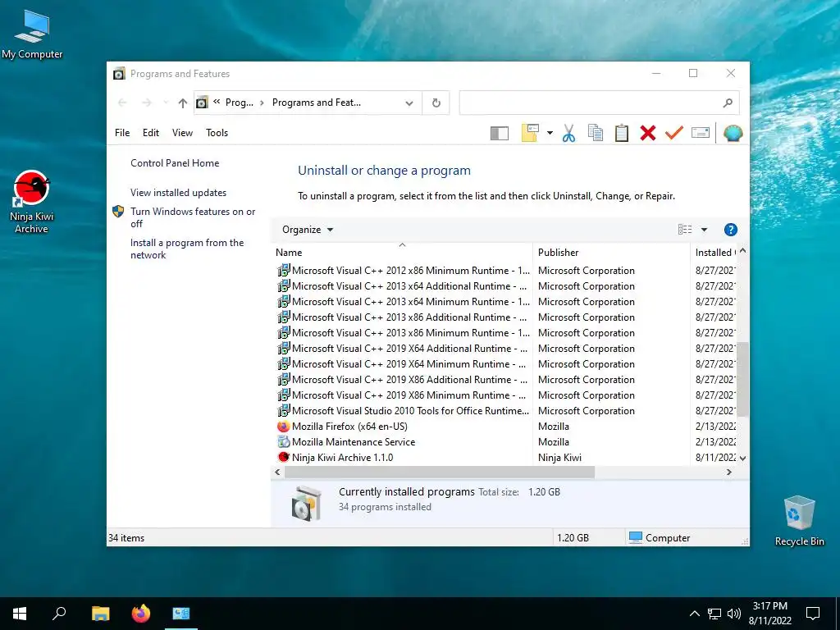Open View installed updates link
This screenshot has width=840, height=630.
178,192
